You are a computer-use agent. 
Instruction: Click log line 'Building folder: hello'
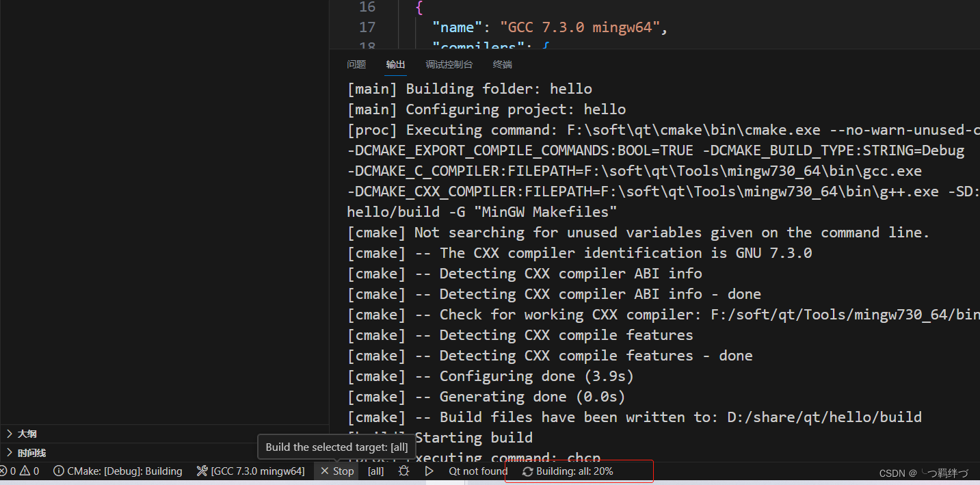click(x=469, y=89)
